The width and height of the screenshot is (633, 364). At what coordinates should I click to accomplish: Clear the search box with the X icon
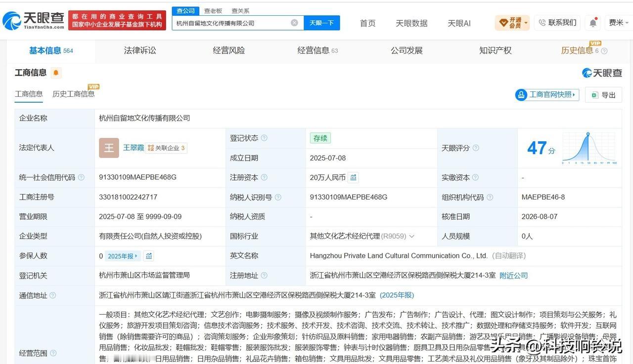pos(294,23)
